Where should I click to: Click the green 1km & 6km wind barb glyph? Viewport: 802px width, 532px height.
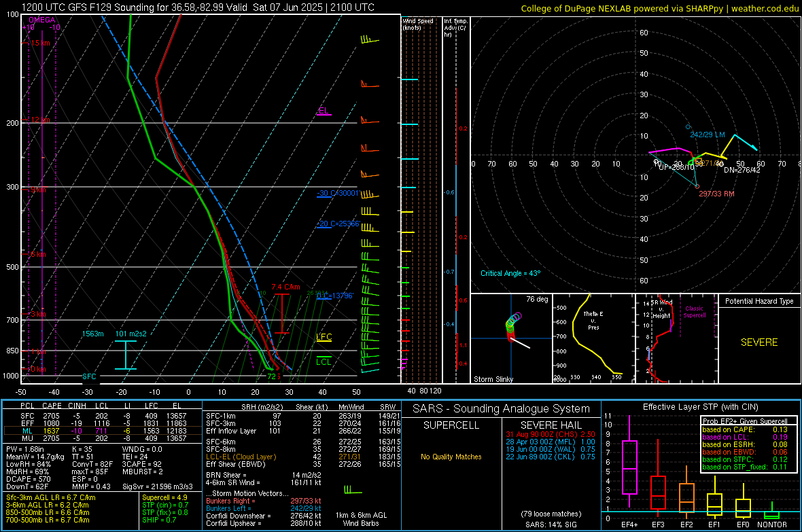[x=353, y=490]
